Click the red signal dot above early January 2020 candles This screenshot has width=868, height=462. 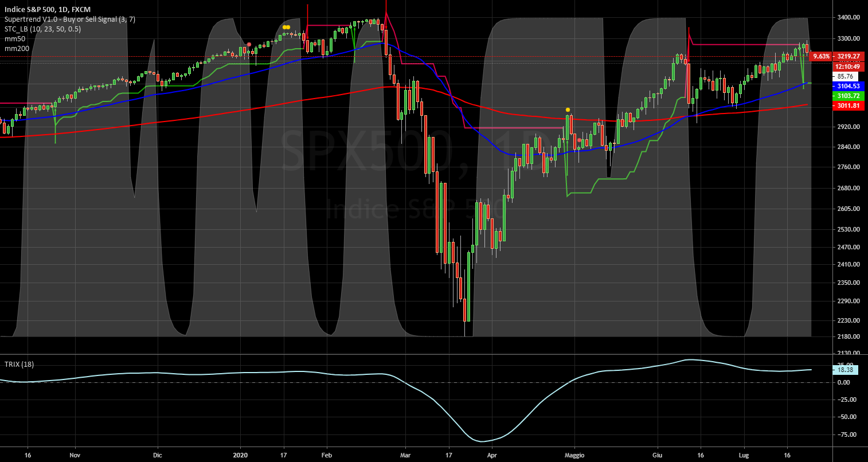[x=249, y=44]
